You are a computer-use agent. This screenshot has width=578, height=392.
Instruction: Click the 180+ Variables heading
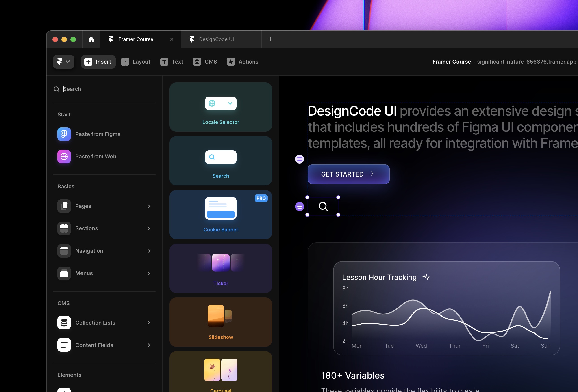point(353,375)
